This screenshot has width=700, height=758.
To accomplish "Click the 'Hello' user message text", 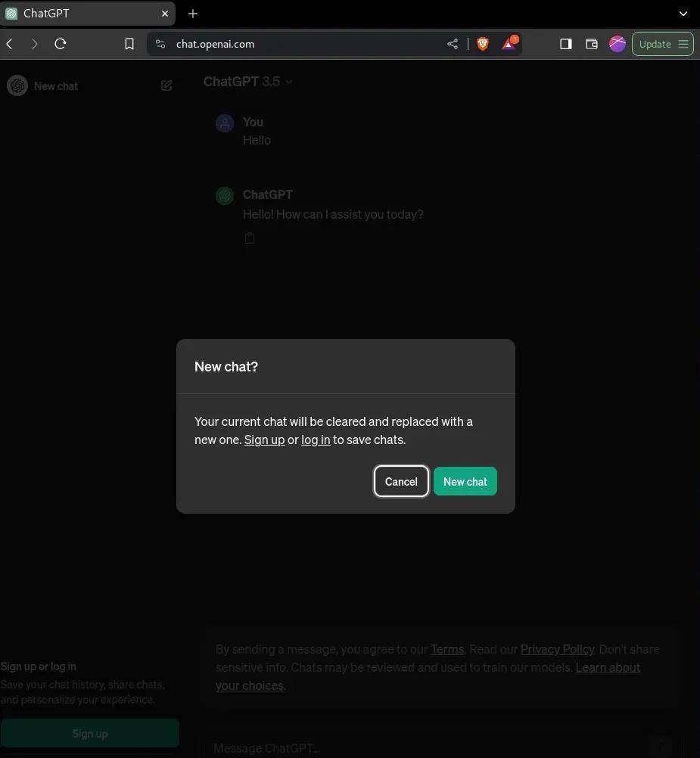I will click(257, 140).
